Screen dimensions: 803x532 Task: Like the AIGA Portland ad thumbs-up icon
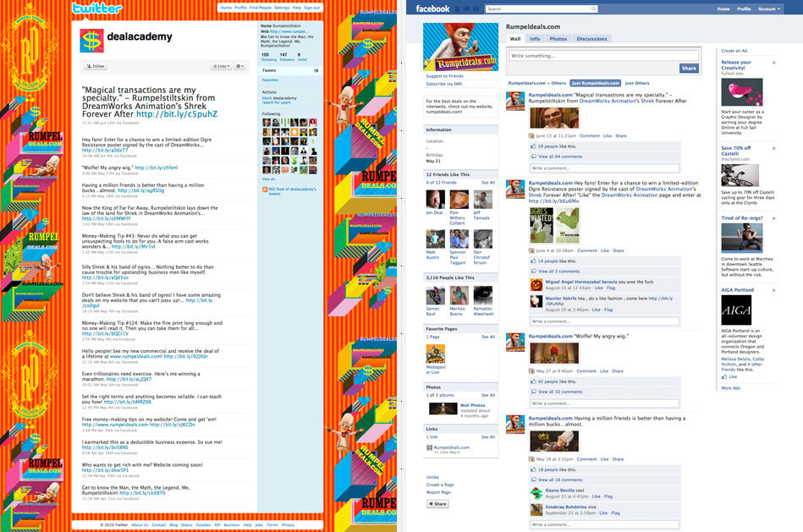(x=724, y=376)
